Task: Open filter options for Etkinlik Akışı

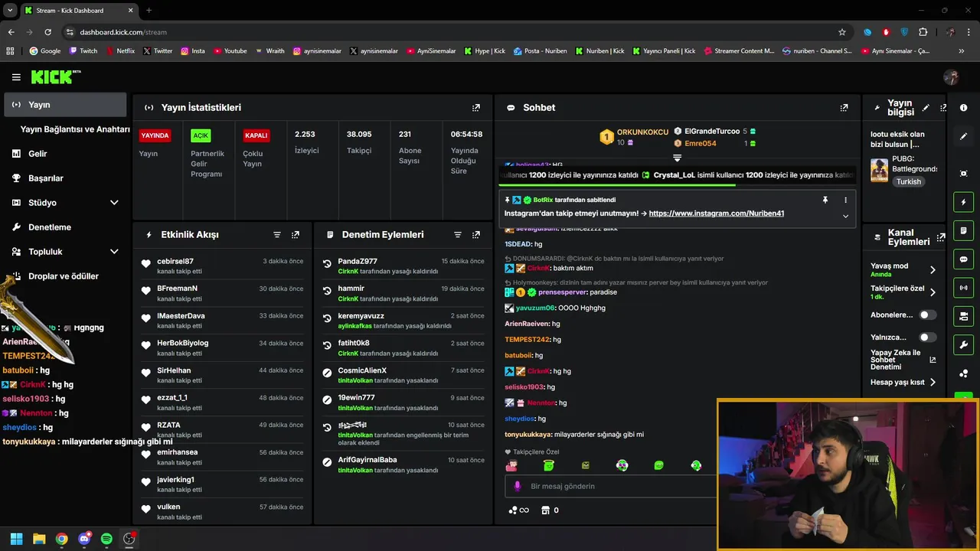Action: click(x=277, y=235)
